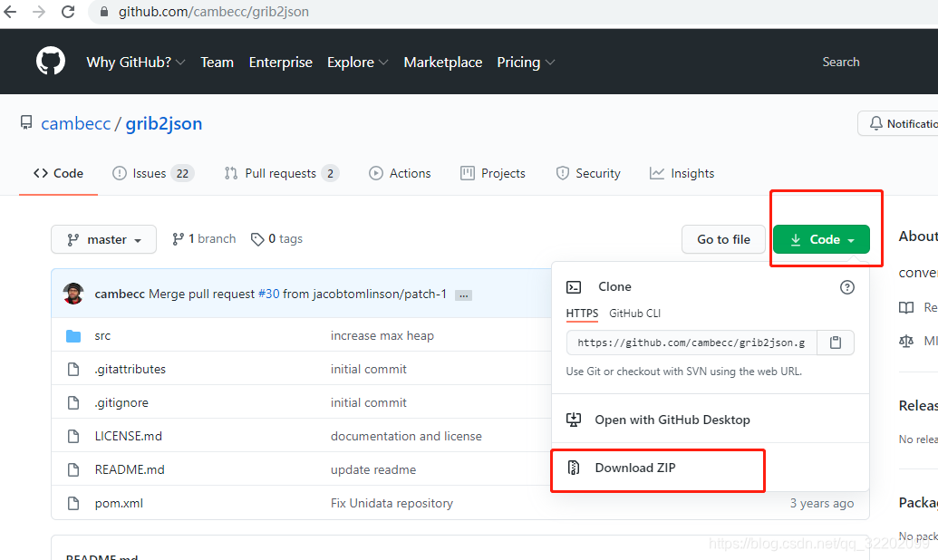The height and width of the screenshot is (560, 938).
Task: Click the browser address bar URL
Action: click(214, 12)
